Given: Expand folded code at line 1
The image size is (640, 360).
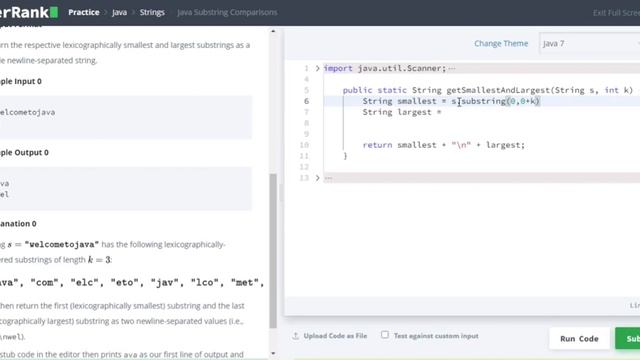Looking at the screenshot, I should coord(317,68).
